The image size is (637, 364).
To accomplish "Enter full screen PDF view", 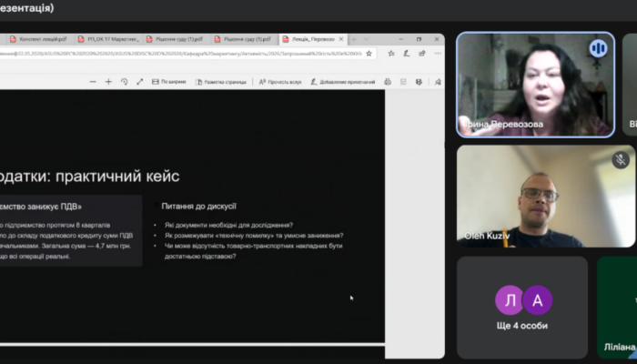I will [140, 82].
